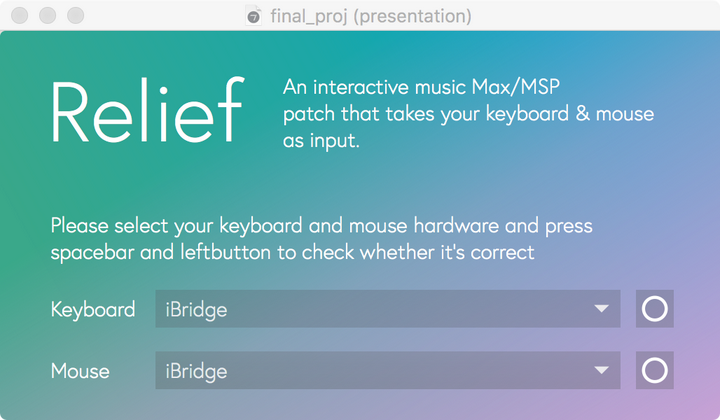Close the final_proj window
720x420 pixels.
20,15
